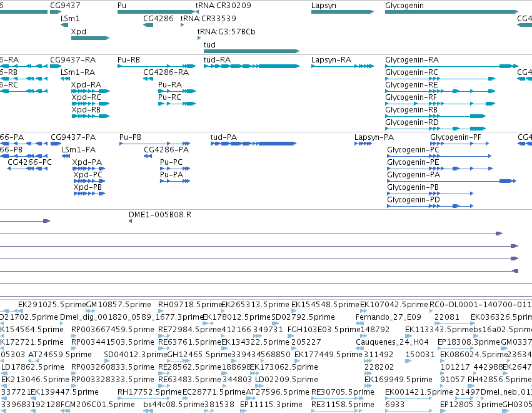Screen dimensions: 532x414
Task: Click EST SD04012.3prime
Action: [136, 355]
